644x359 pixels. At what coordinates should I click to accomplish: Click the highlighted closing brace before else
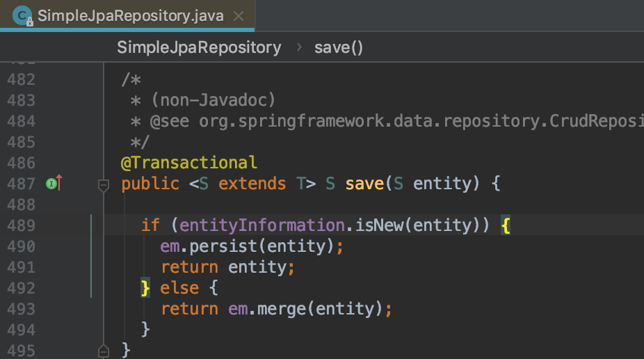[145, 288]
